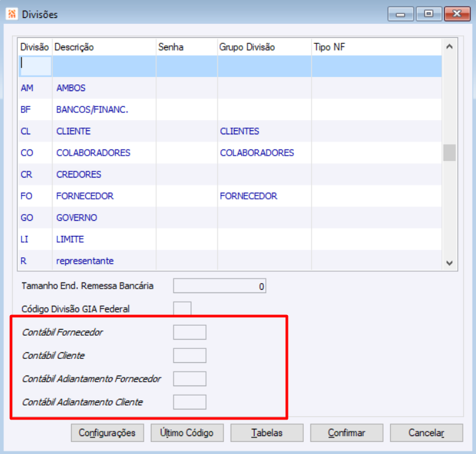Click the Divisões app icon in title bar
This screenshot has width=476, height=454.
(x=12, y=14)
